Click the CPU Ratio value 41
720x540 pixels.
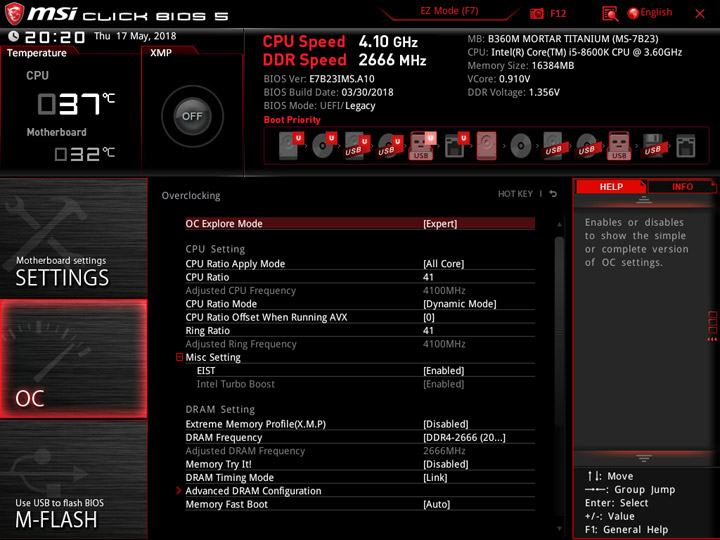coord(428,277)
